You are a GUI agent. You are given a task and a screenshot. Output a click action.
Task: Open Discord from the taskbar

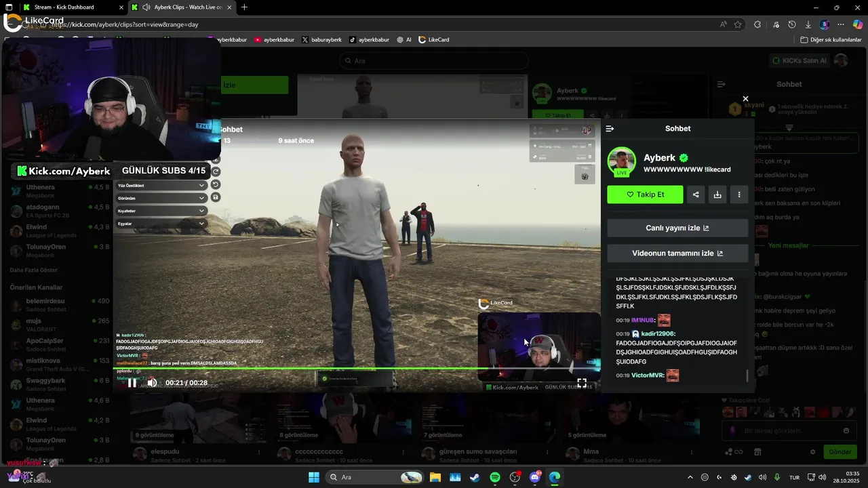pos(535,477)
